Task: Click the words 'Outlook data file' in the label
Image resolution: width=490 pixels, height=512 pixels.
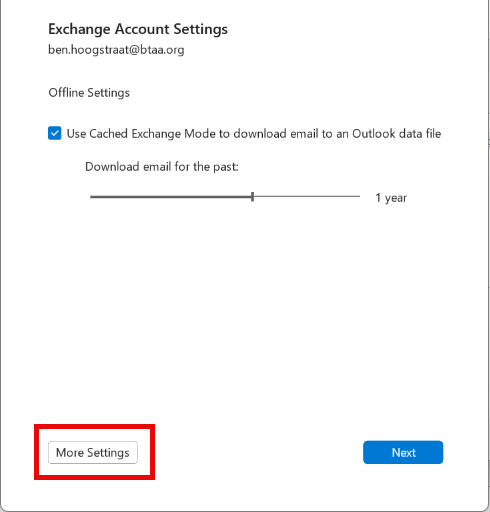Action: pos(397,134)
